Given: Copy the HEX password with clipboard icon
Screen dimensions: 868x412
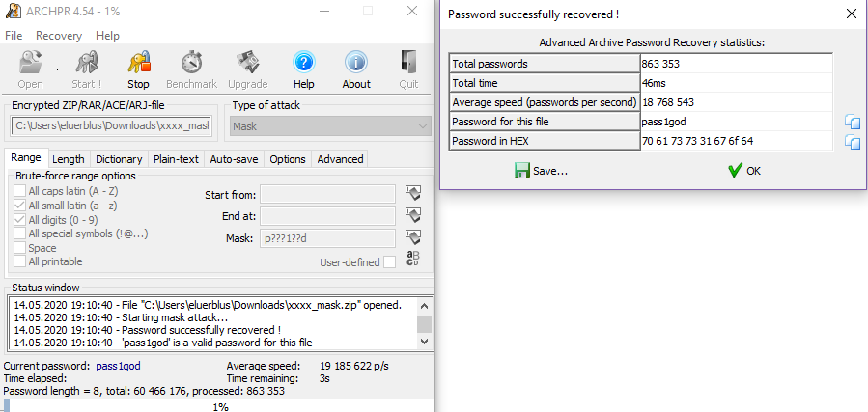Looking at the screenshot, I should (x=852, y=142).
